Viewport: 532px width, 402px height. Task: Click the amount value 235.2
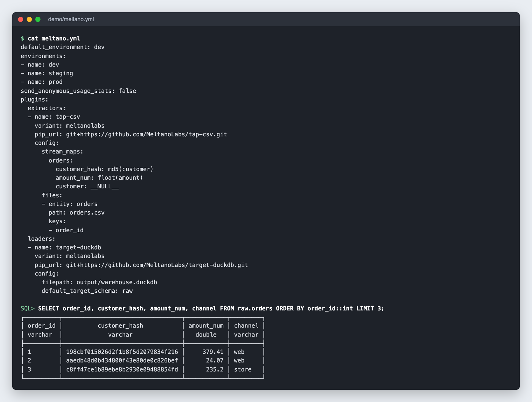click(215, 370)
